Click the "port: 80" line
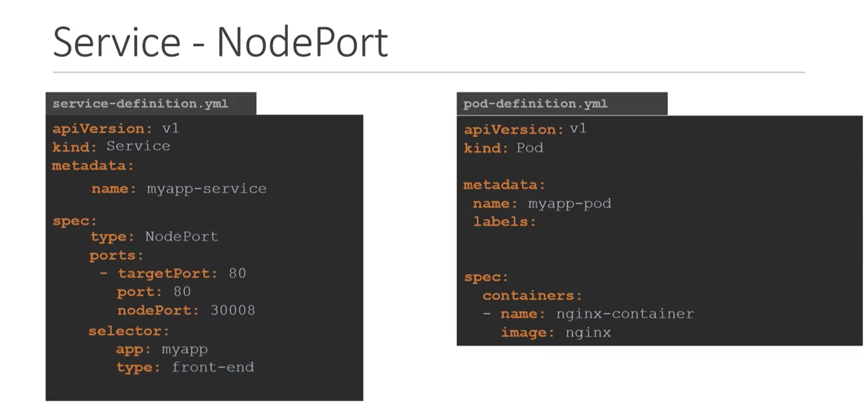This screenshot has width=868, height=412. pos(153,292)
